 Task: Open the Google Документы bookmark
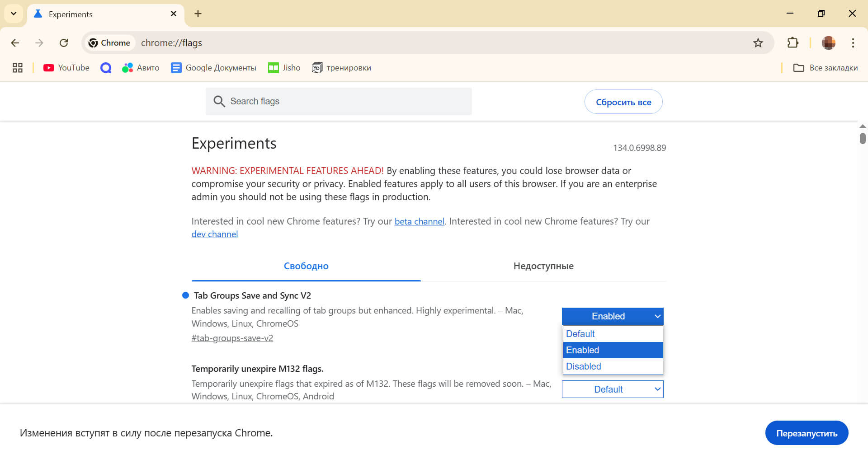tap(213, 68)
